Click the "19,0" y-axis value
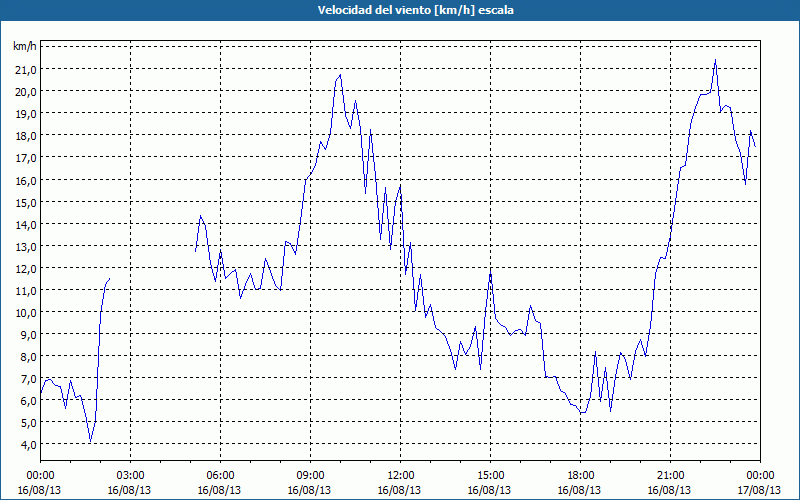This screenshot has width=800, height=500. [26, 114]
